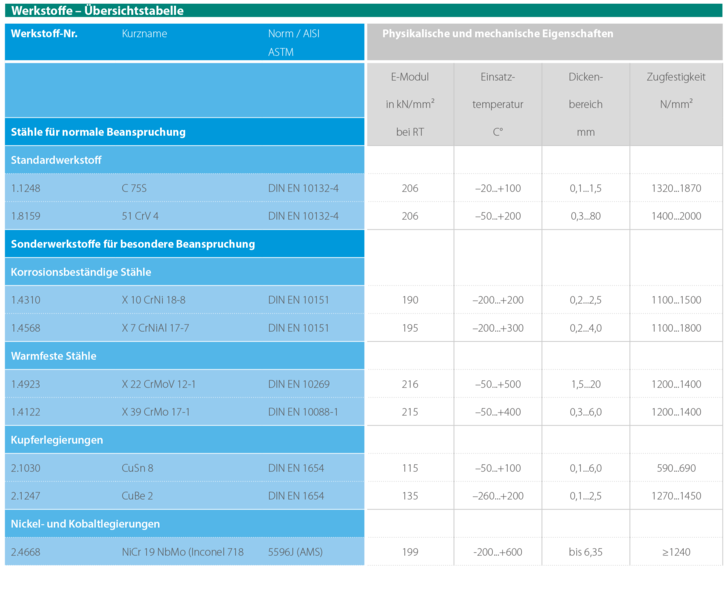This screenshot has height=600, width=728.
Task: Click tensile strength '1400...2000'
Action: click(676, 216)
